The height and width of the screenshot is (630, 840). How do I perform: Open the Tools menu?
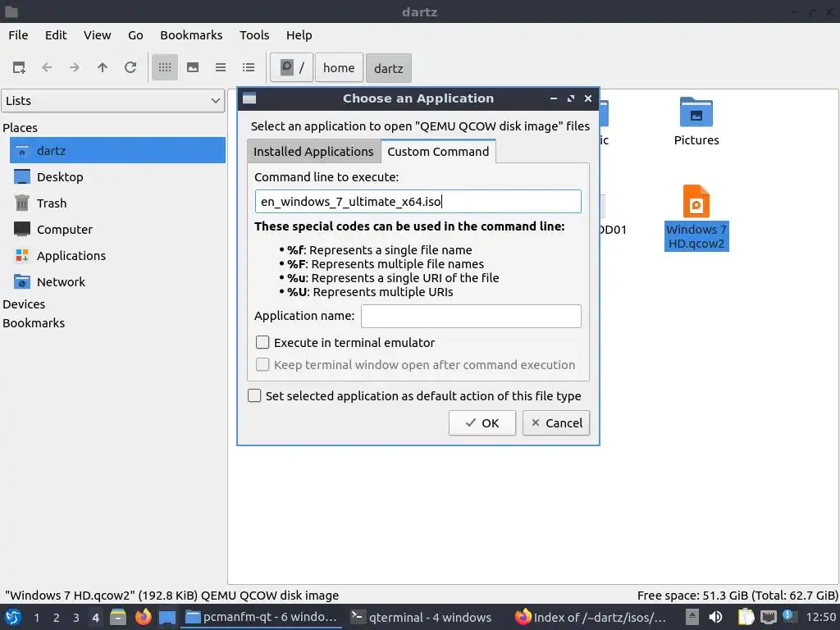[x=254, y=35]
